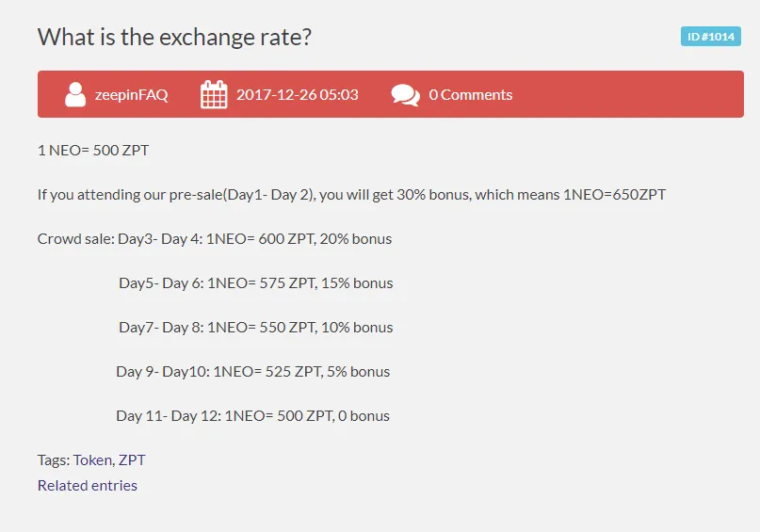This screenshot has height=532, width=760.
Task: Click the ID #1014 badge
Action: click(711, 37)
